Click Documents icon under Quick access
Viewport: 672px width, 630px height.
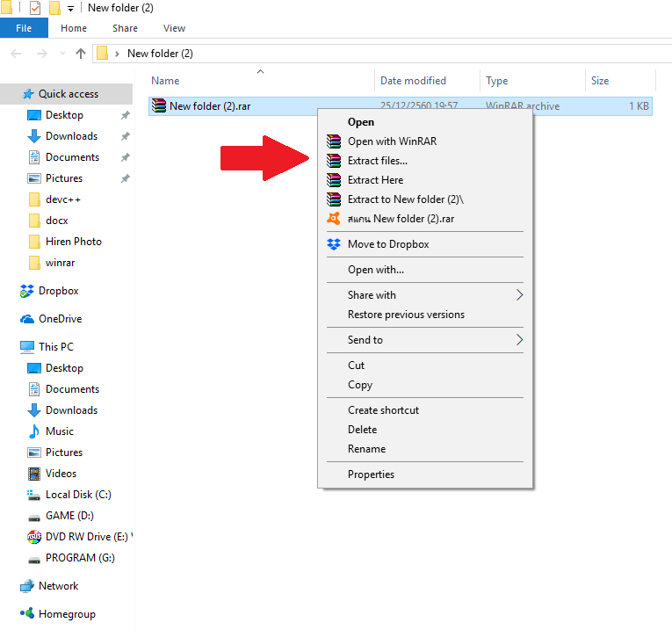click(x=34, y=157)
